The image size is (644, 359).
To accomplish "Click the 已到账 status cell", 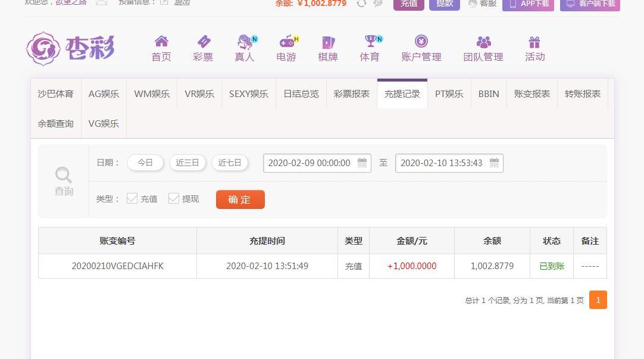I will [552, 266].
